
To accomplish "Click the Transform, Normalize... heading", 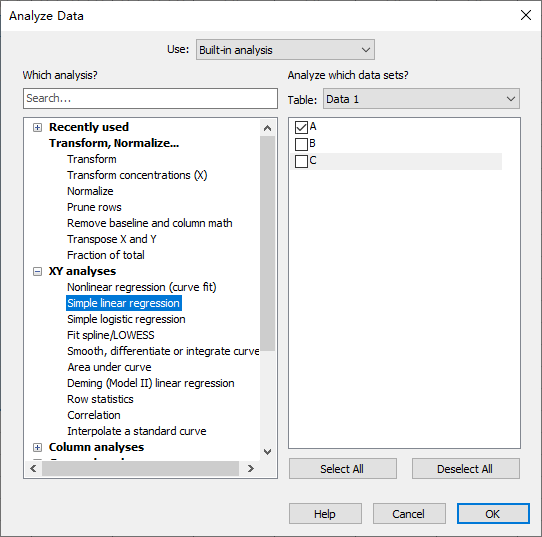I will pos(114,143).
